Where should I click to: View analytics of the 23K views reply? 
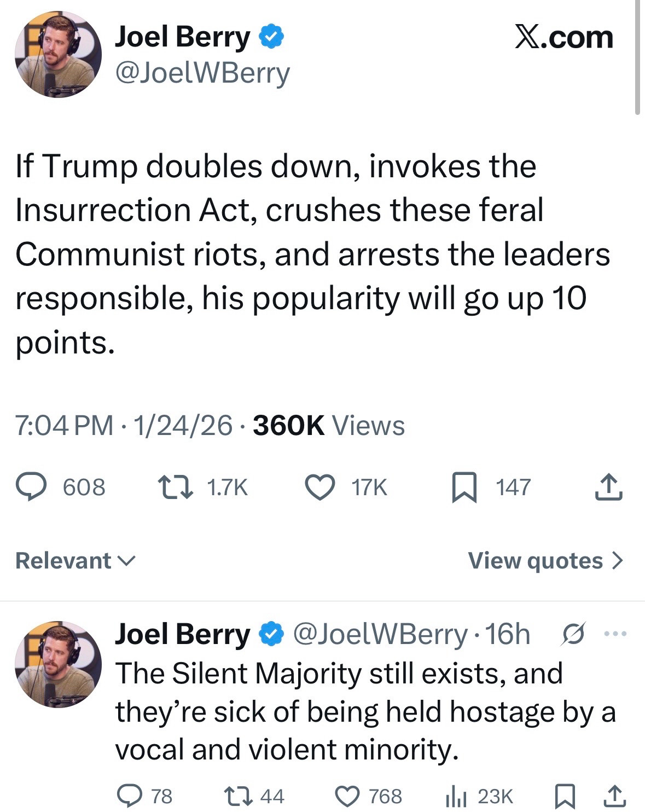(455, 796)
